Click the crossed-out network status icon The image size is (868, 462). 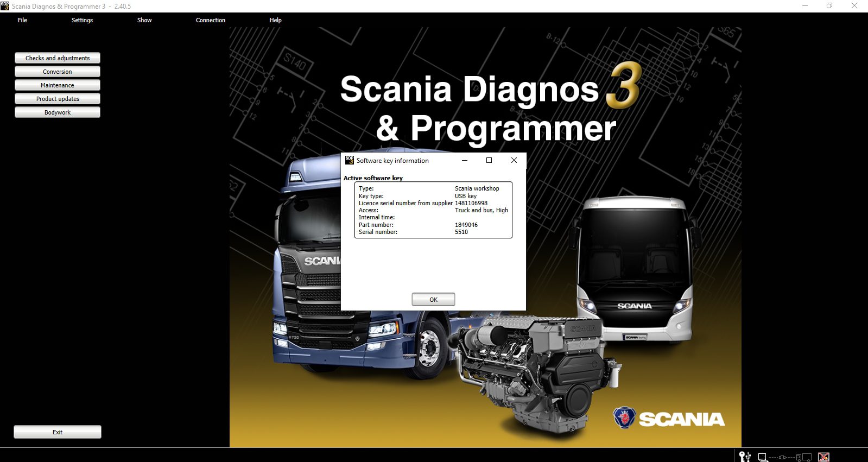pyautogui.click(x=823, y=457)
